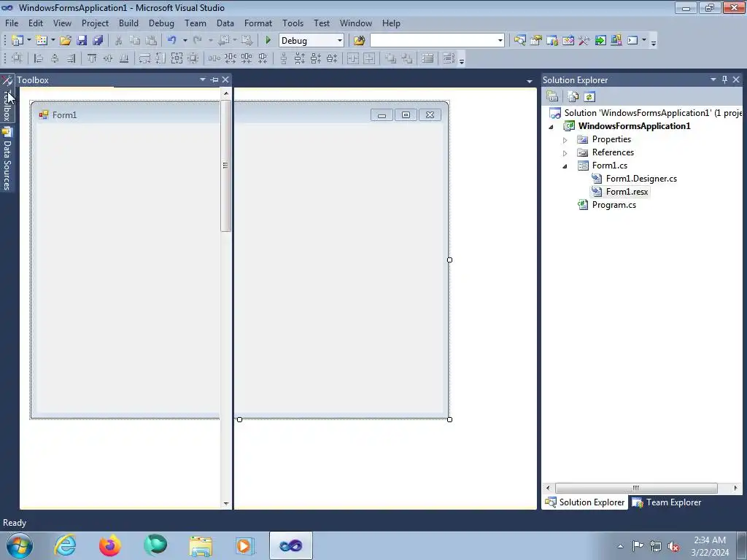Click the Align Lefts layout icon
747x560 pixels.
pyautogui.click(x=39, y=58)
